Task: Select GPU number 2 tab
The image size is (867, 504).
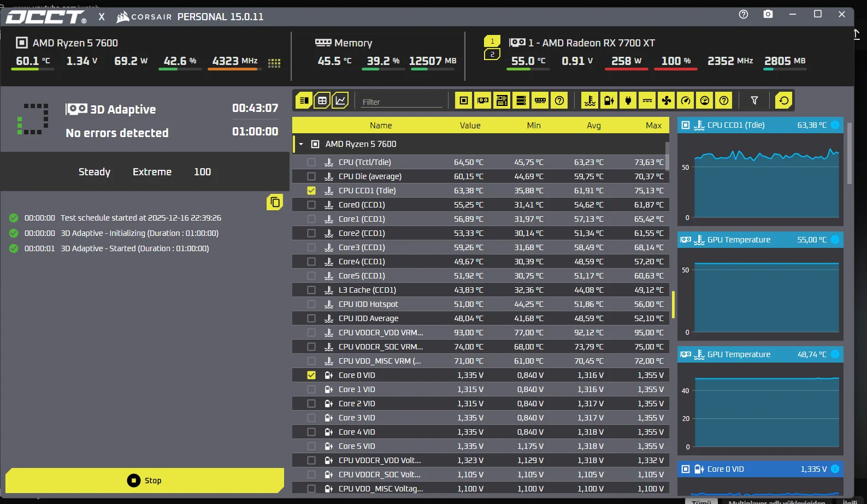Action: (x=492, y=55)
